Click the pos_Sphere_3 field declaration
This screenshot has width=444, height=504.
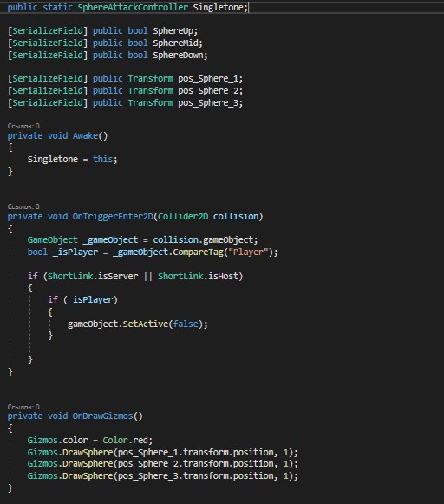[208, 103]
